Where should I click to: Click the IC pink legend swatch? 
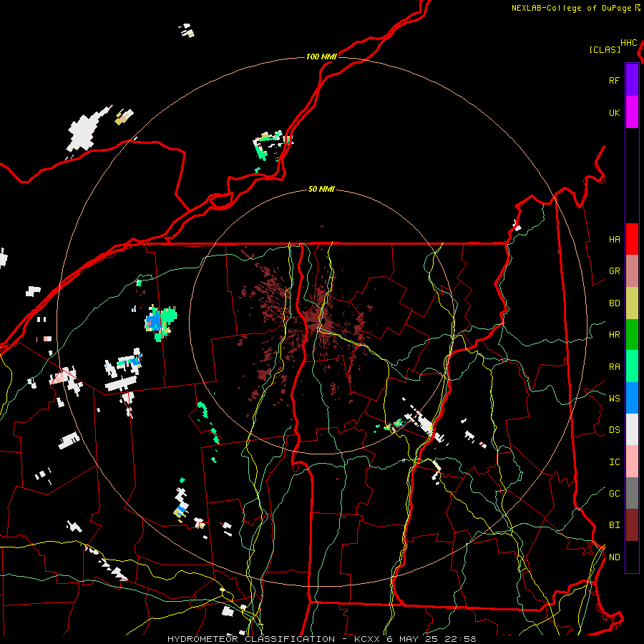coord(632,462)
